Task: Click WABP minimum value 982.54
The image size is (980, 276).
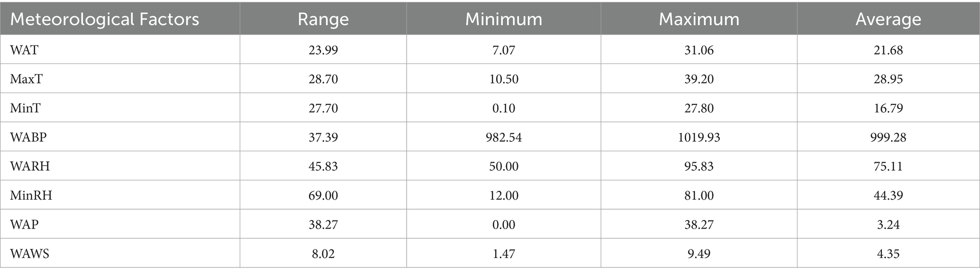Action: [x=503, y=137]
